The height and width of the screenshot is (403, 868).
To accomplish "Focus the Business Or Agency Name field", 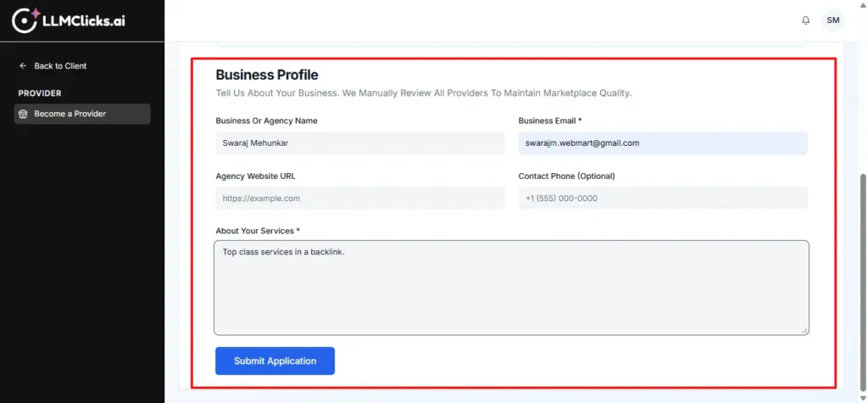I will click(359, 143).
